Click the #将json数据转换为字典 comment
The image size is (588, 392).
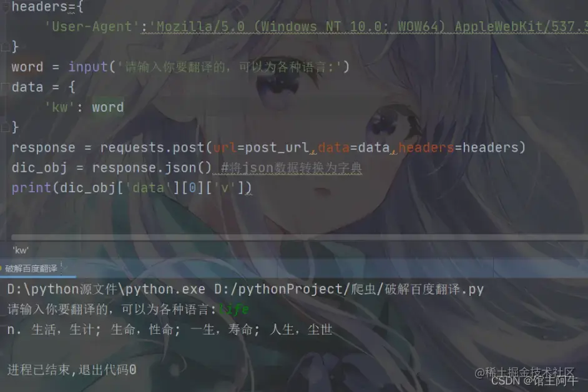tap(292, 168)
